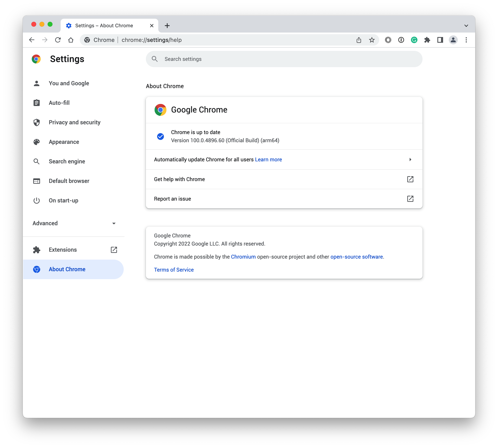Select the Default browser menu item
Screen dimensions: 498x448
click(x=69, y=181)
